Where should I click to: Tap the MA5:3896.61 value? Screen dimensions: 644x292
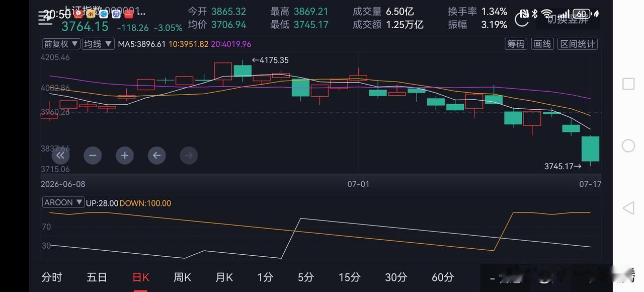coord(142,44)
